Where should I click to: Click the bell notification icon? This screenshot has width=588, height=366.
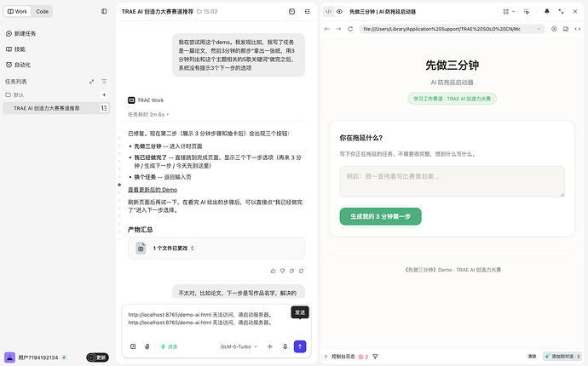tap(547, 12)
